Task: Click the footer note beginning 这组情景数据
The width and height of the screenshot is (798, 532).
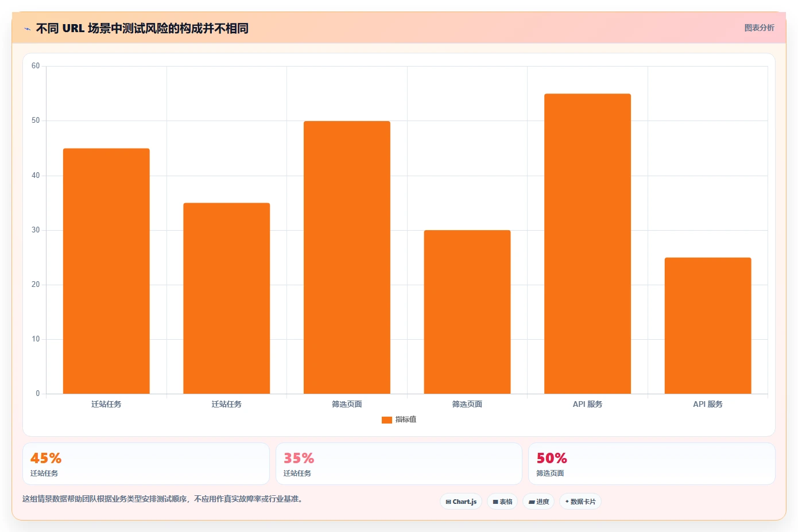Action: coord(162,499)
